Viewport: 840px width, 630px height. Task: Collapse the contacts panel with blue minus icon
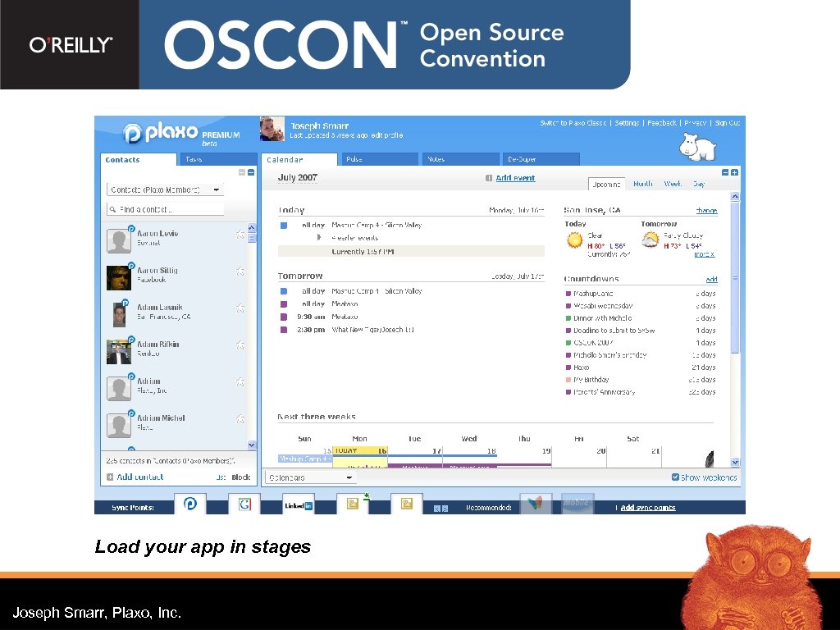[251, 172]
